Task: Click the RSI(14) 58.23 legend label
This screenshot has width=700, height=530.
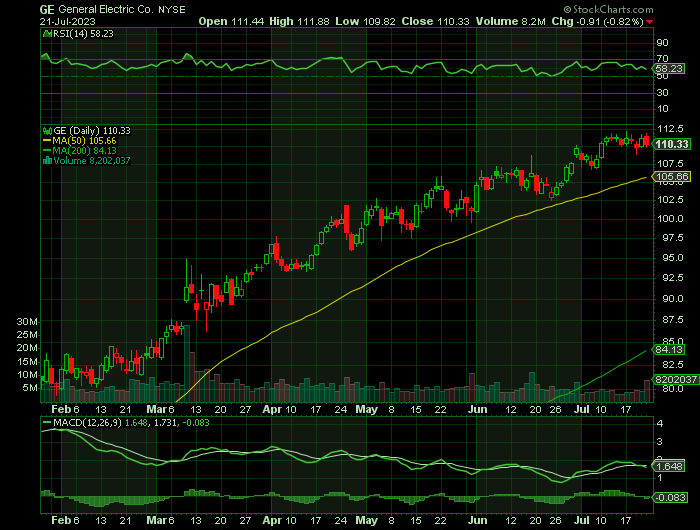Action: pos(83,33)
